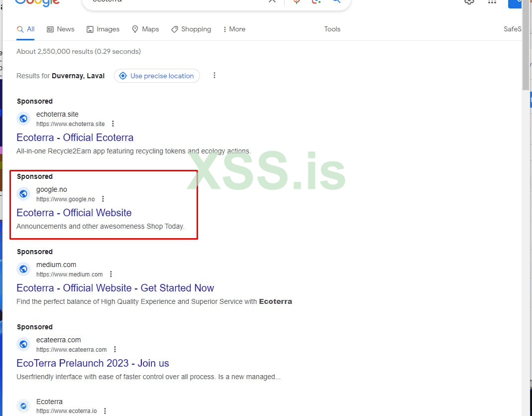Switch to the Images tab
Image resolution: width=532 pixels, height=416 pixels.
103,29
